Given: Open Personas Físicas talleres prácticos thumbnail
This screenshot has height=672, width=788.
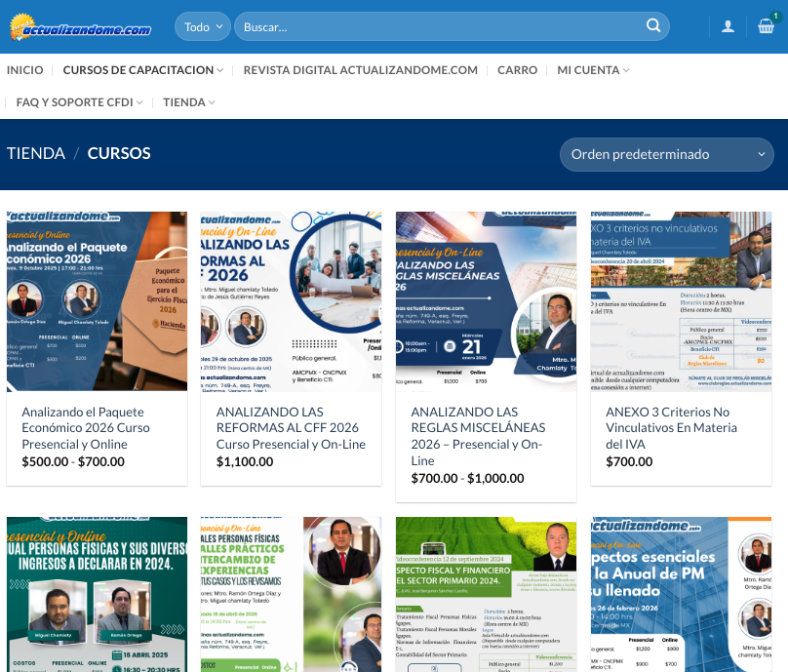Looking at the screenshot, I should pos(291,595).
